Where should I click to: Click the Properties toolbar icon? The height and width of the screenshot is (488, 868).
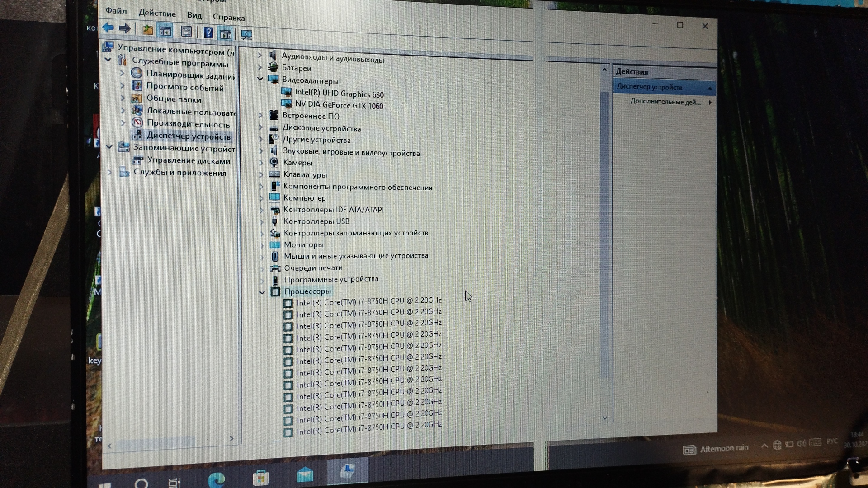tap(186, 32)
